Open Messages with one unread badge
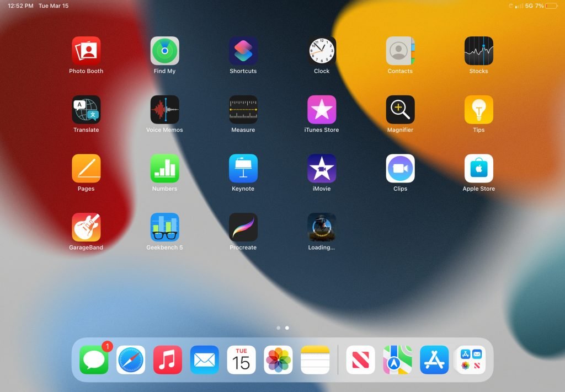This screenshot has width=565, height=392. pyautogui.click(x=94, y=360)
